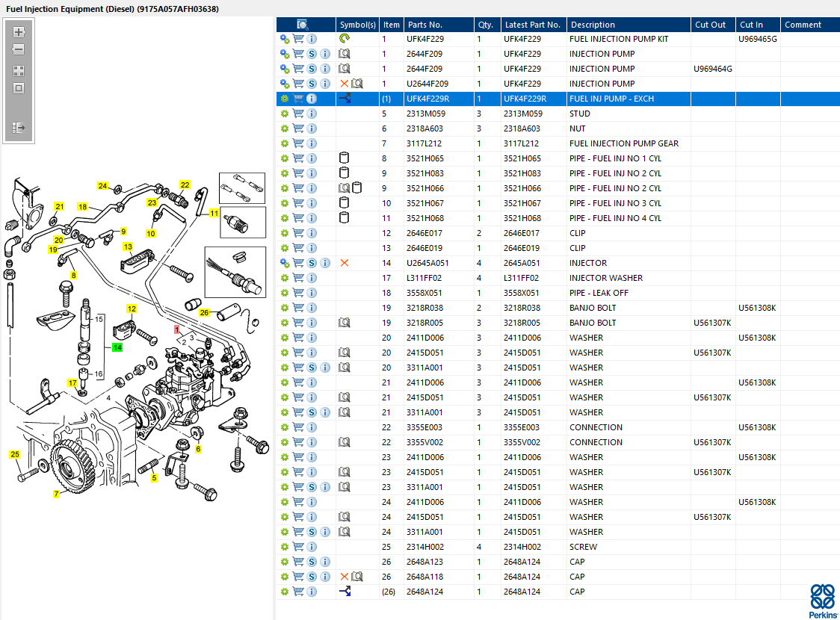This screenshot has height=620, width=840.
Task: Open info for 2318A603 NUT
Action: coord(312,129)
